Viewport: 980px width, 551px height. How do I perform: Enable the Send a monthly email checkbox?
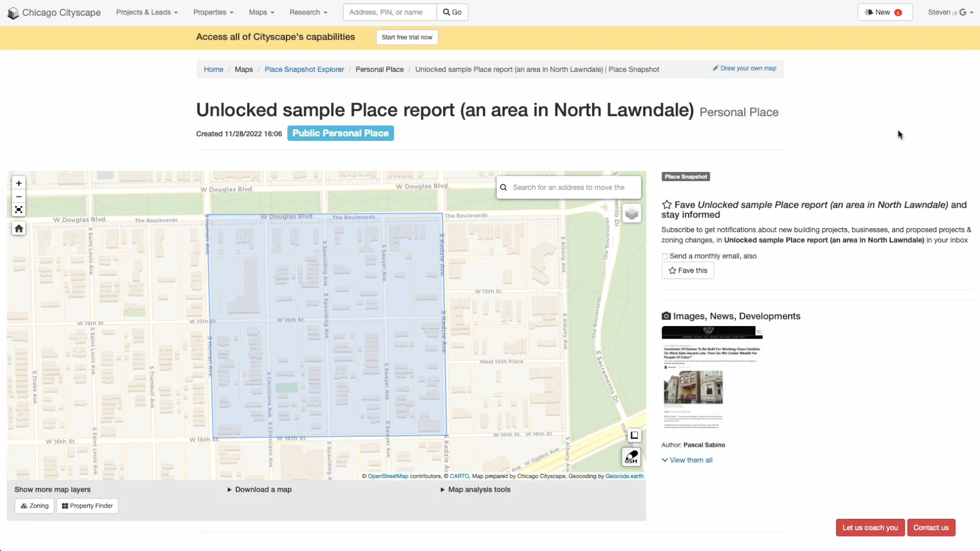pos(665,256)
